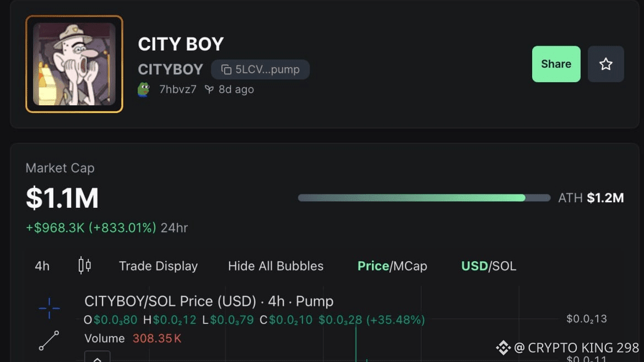Copy the 5LCV...pump contract address
The image size is (644, 362).
pos(260,69)
